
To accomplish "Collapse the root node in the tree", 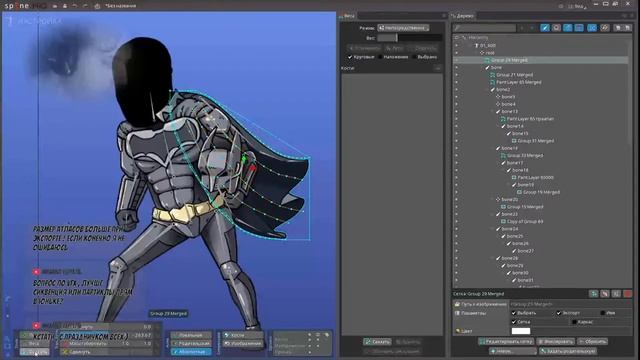I will tap(476, 53).
